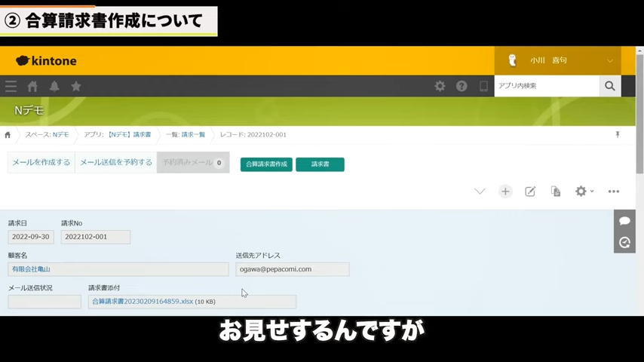The width and height of the screenshot is (644, 362).
Task: Click the green 請求書 button
Action: click(320, 164)
